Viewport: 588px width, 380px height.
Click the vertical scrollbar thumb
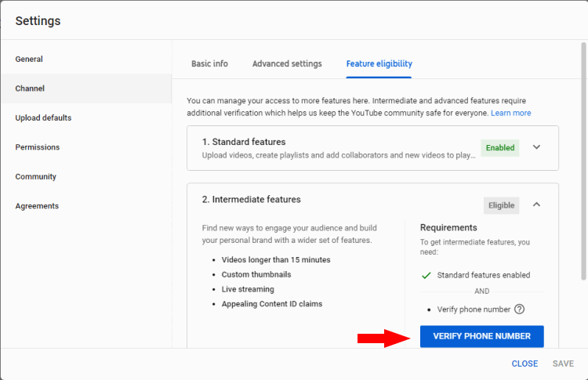[x=583, y=161]
